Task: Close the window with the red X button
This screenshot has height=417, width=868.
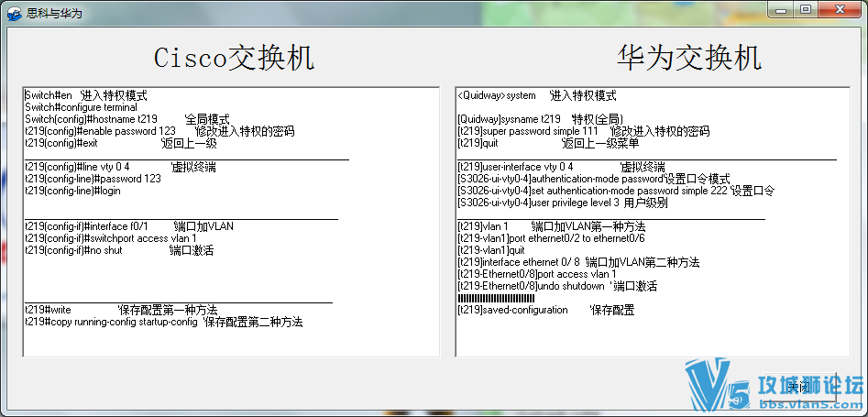Action: click(x=840, y=9)
